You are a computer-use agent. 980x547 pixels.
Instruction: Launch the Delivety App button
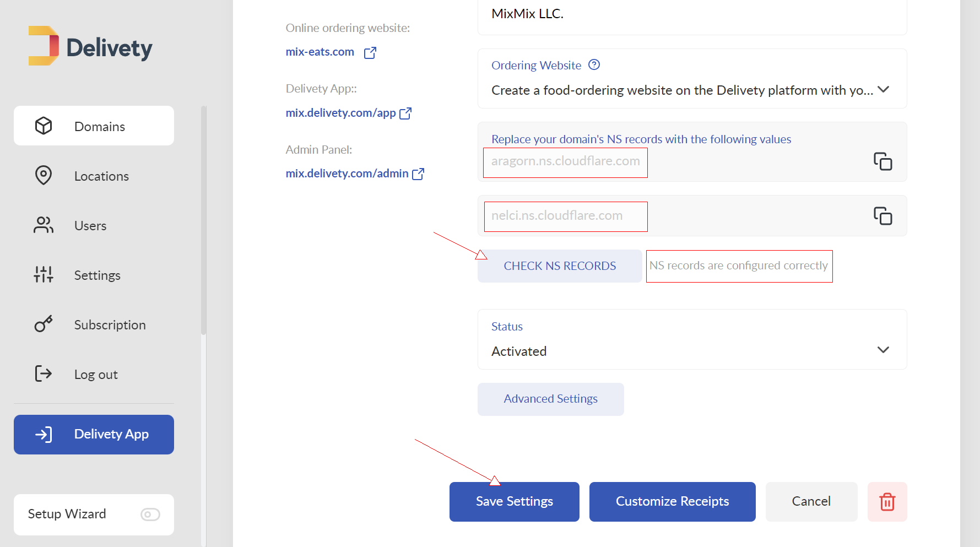[94, 435]
